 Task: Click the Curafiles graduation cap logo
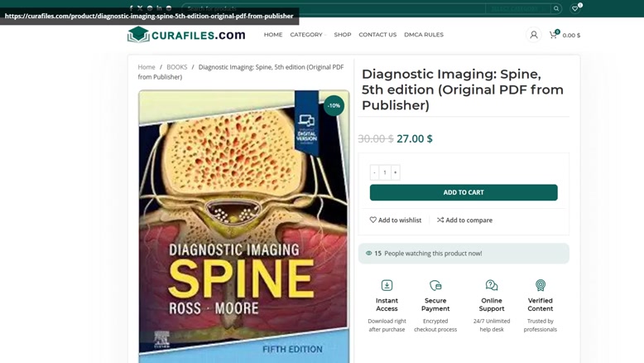138,35
